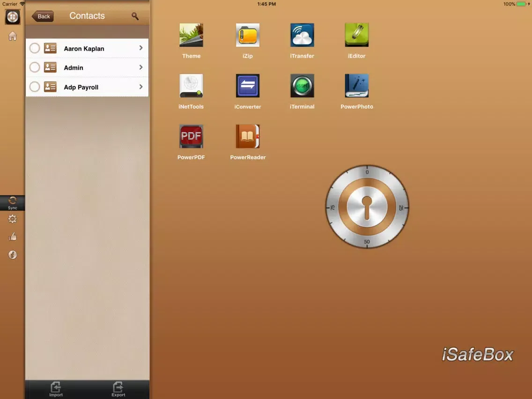Viewport: 532px width, 399px height.
Task: Expand Adp Payroll details chevron
Action: (x=141, y=87)
